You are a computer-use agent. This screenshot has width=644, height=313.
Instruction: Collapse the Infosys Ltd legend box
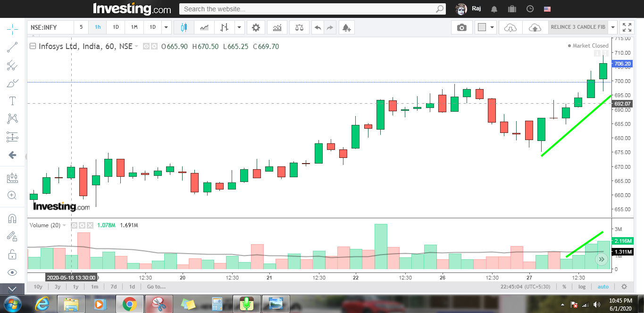coord(33,46)
